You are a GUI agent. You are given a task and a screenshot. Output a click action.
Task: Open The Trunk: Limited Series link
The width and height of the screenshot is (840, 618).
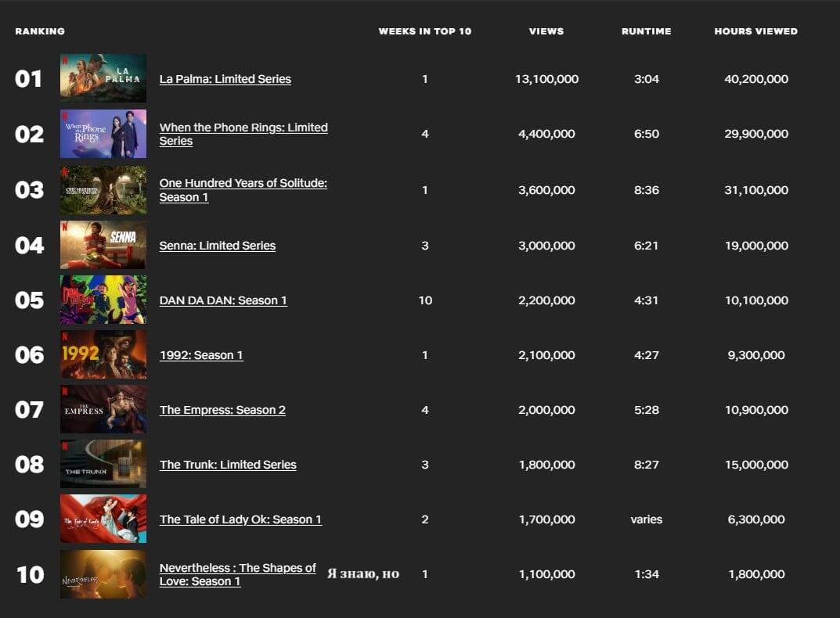228,465
